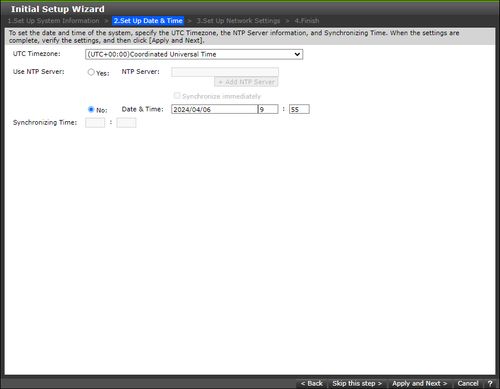Go to step 1 Set Up System Information
Screen dimensions: 500x389
pyautogui.click(x=54, y=21)
